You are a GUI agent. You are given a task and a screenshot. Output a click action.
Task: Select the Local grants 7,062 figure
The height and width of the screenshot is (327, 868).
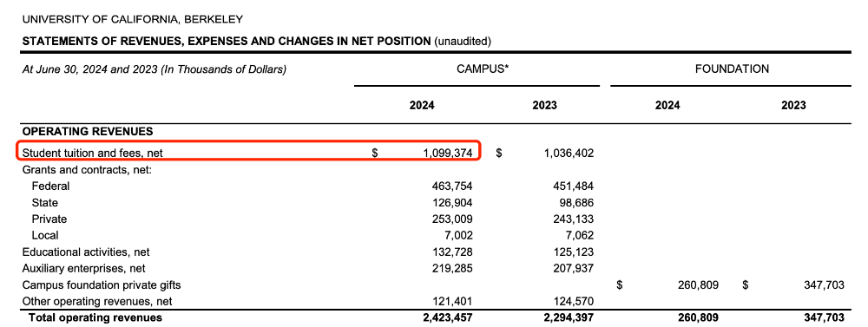click(x=577, y=236)
